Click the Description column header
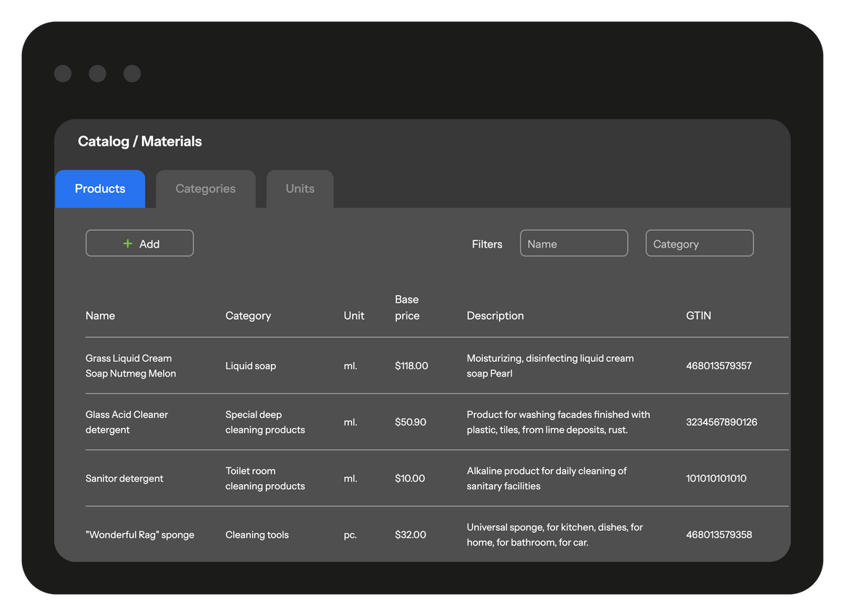The image size is (845, 616). coord(495,316)
